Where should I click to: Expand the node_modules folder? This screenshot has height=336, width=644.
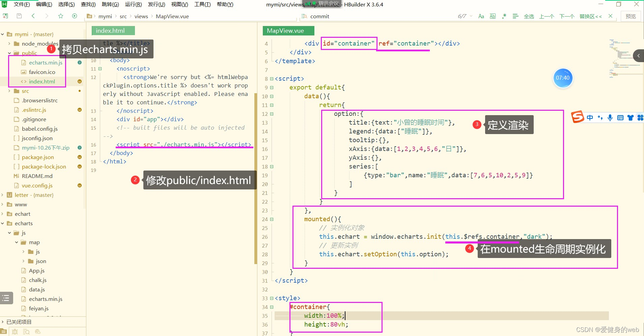[x=9, y=44]
